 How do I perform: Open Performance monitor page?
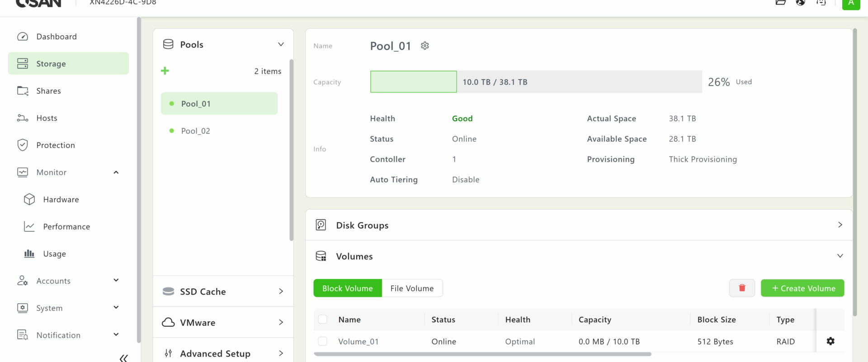(x=66, y=227)
